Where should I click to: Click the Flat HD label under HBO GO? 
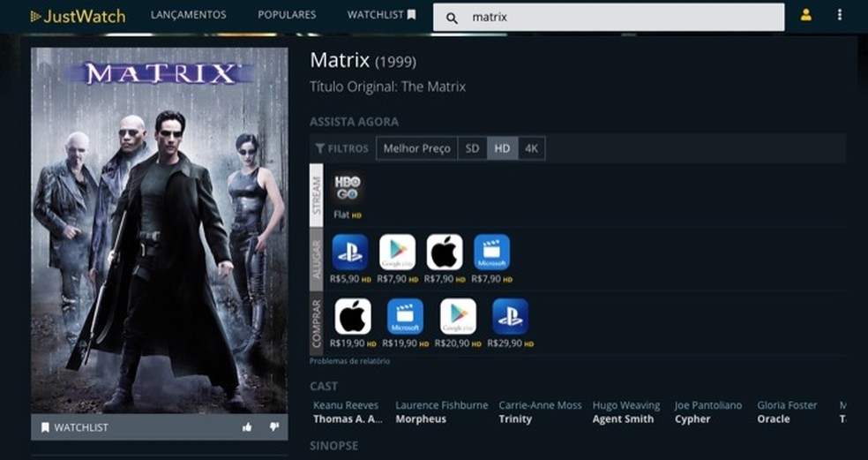coord(348,215)
